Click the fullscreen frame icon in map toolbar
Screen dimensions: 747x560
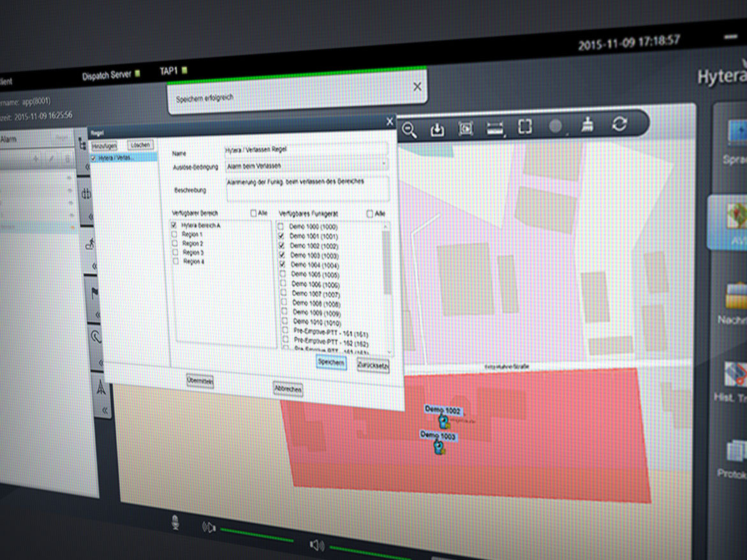point(524,126)
